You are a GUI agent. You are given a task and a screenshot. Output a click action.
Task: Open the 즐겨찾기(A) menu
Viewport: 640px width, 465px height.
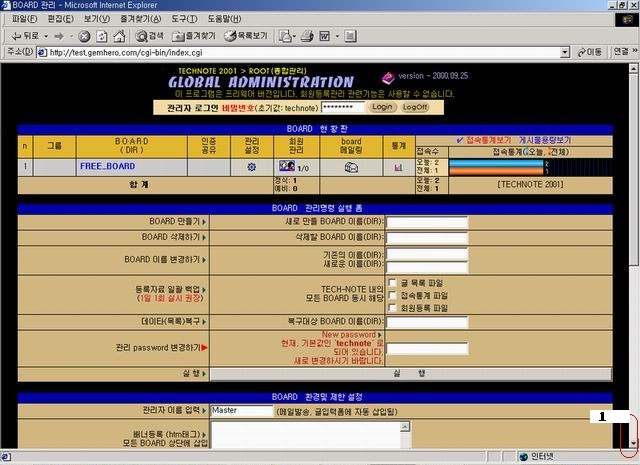pyautogui.click(x=140, y=19)
